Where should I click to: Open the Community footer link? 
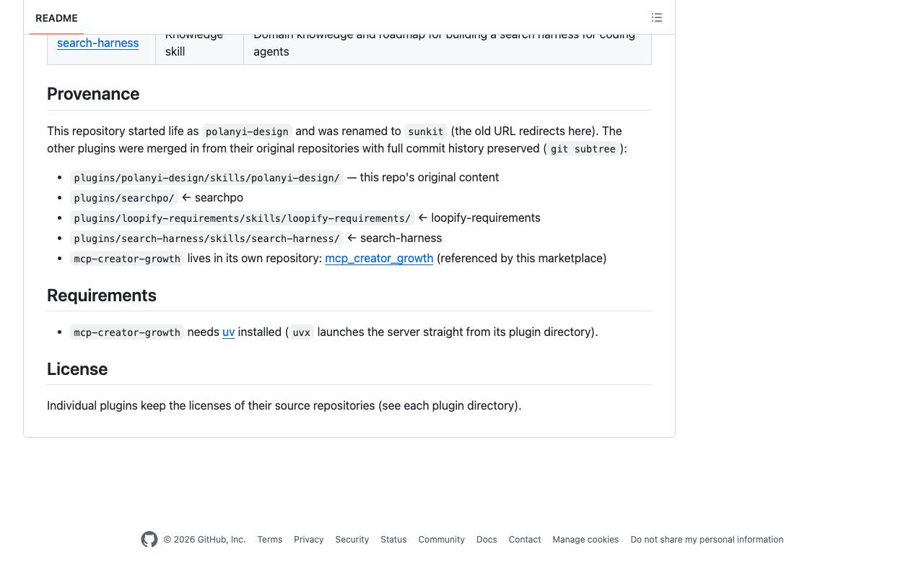441,540
